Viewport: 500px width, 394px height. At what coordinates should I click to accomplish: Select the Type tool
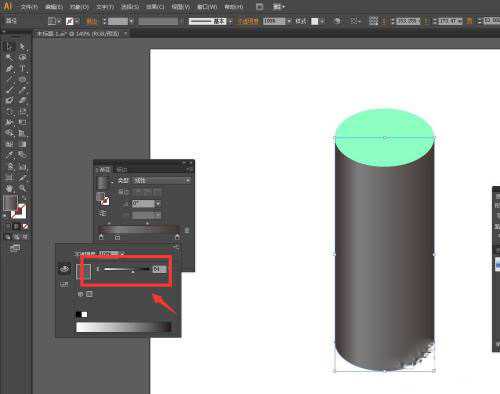23,68
